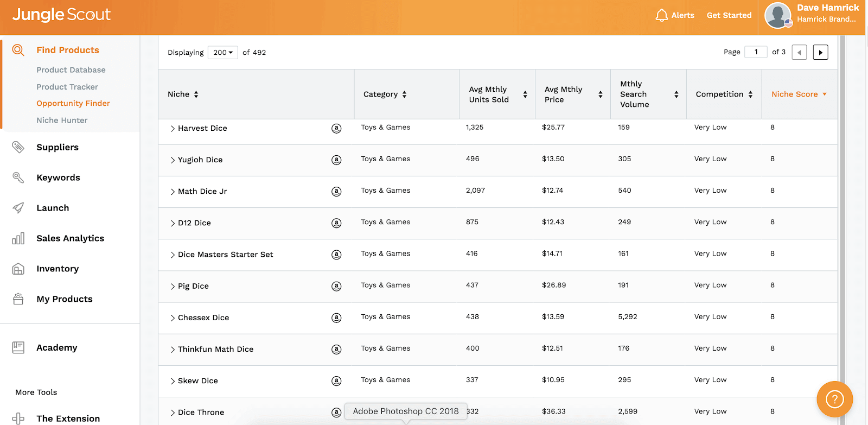
Task: Open the Keywords menu item
Action: point(58,177)
